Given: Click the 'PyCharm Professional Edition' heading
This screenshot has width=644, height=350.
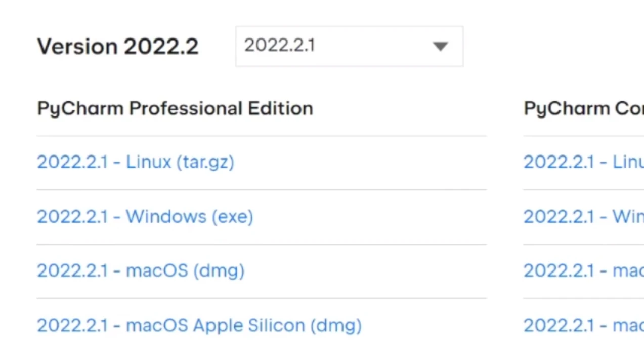Looking at the screenshot, I should click(x=175, y=108).
